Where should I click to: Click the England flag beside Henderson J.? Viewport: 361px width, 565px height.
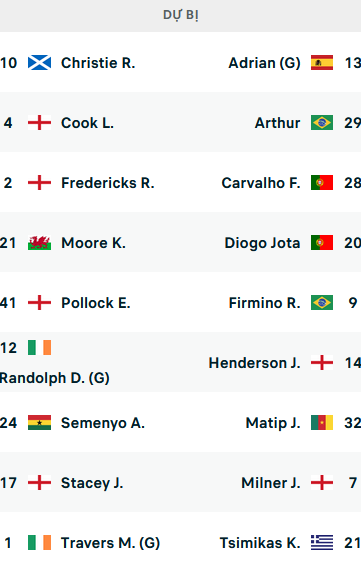point(322,362)
